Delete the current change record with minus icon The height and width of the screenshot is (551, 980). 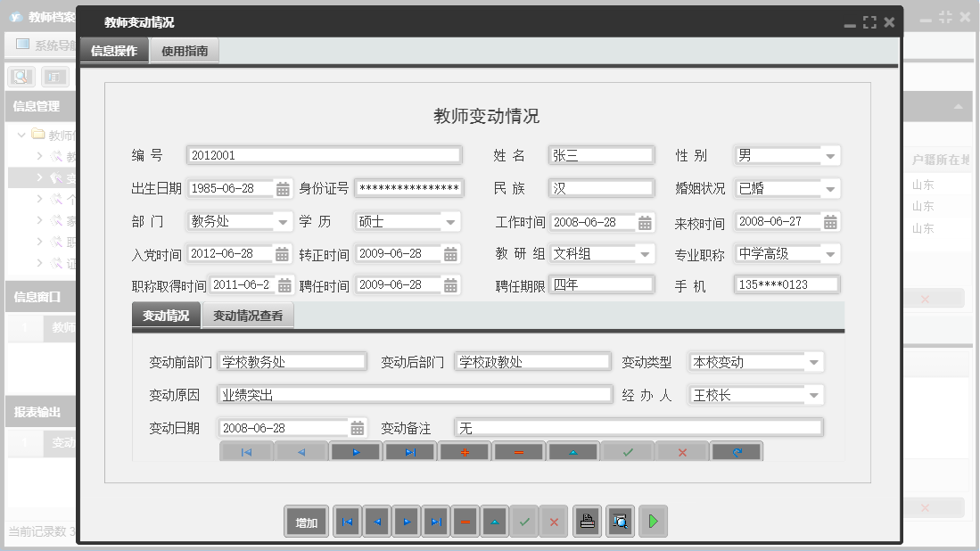coord(518,451)
